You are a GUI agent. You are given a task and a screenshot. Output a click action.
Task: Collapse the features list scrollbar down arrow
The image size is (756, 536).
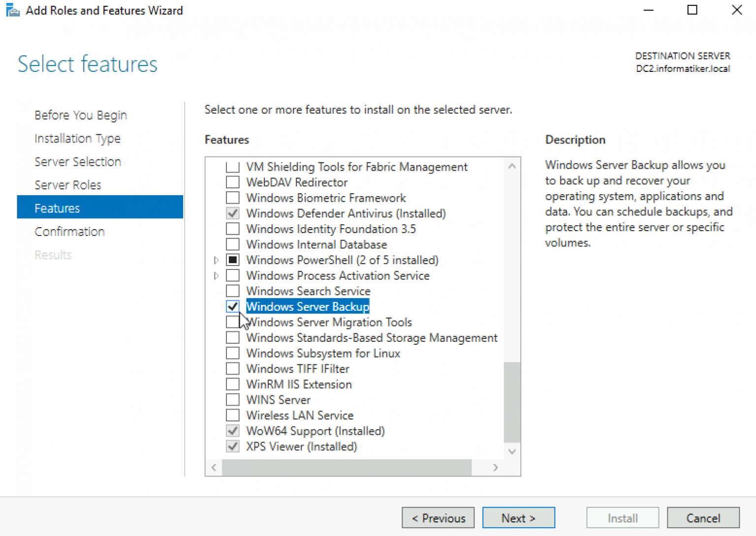pyautogui.click(x=512, y=451)
